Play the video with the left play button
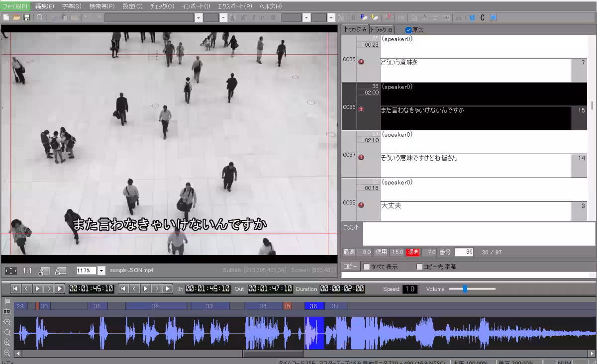Screen dimensions: 597x364 (x=38, y=288)
